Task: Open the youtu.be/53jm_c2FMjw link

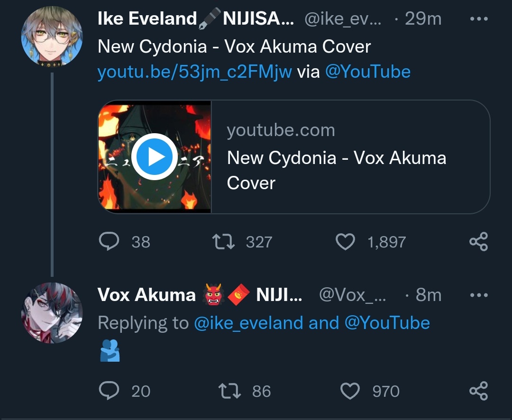Action: click(x=194, y=72)
